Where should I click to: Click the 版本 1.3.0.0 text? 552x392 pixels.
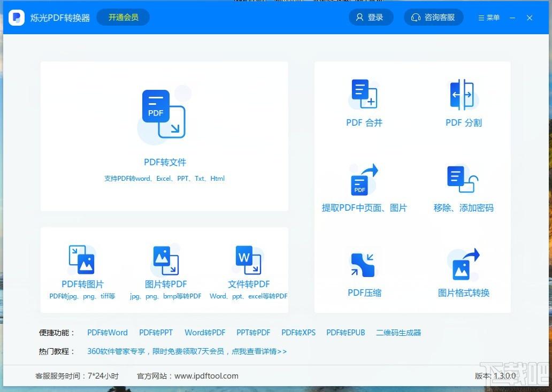[495, 376]
